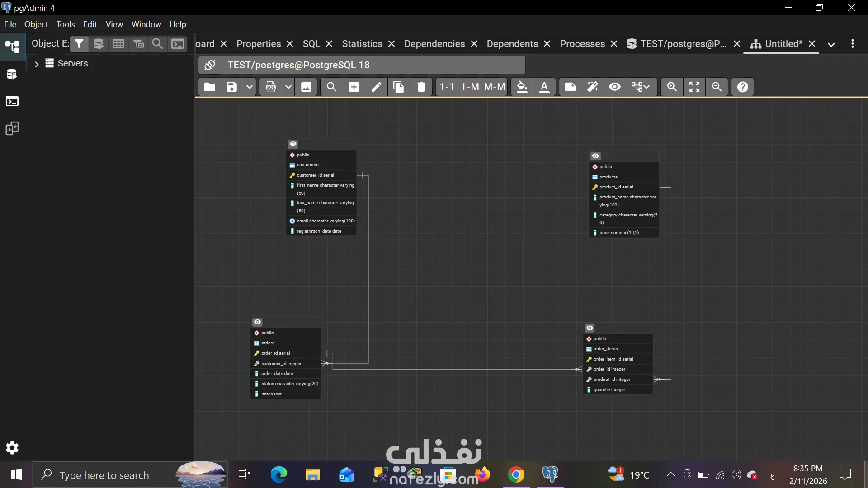
Task: Select the 'quantity integer' row in order_items
Action: [618, 390]
